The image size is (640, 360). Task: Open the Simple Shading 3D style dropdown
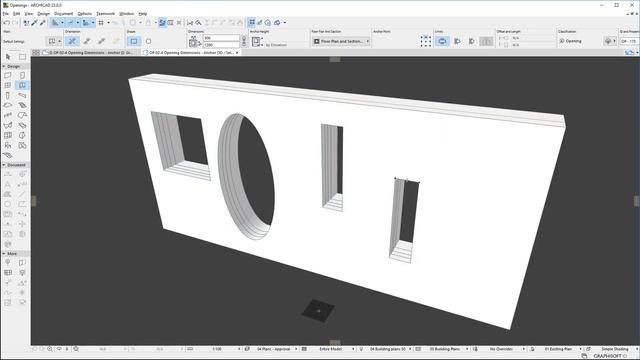(x=614, y=349)
